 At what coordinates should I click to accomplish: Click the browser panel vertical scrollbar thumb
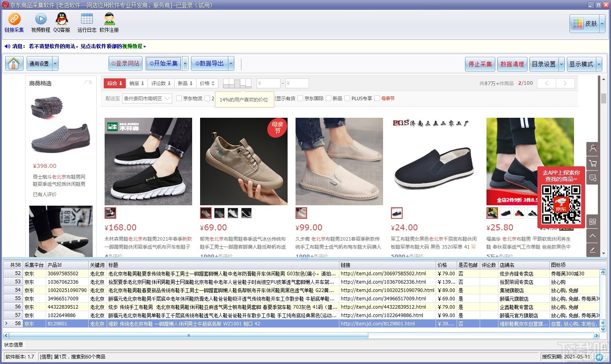click(603, 98)
